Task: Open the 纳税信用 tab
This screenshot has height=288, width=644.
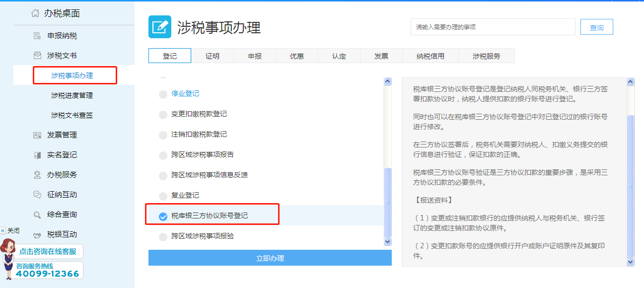Action: [430, 56]
